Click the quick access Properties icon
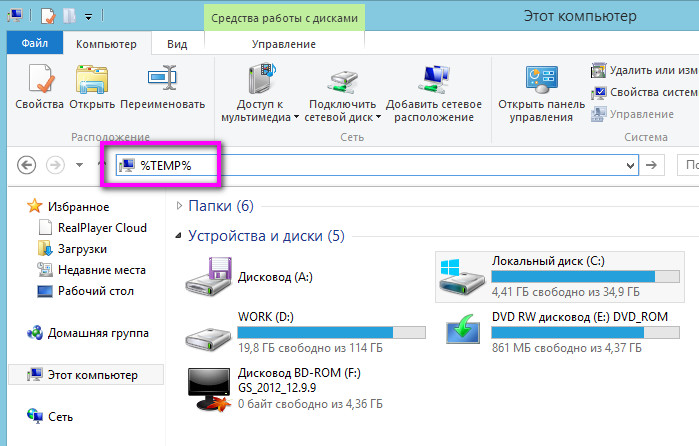This screenshot has width=699, height=446. pyautogui.click(x=48, y=17)
